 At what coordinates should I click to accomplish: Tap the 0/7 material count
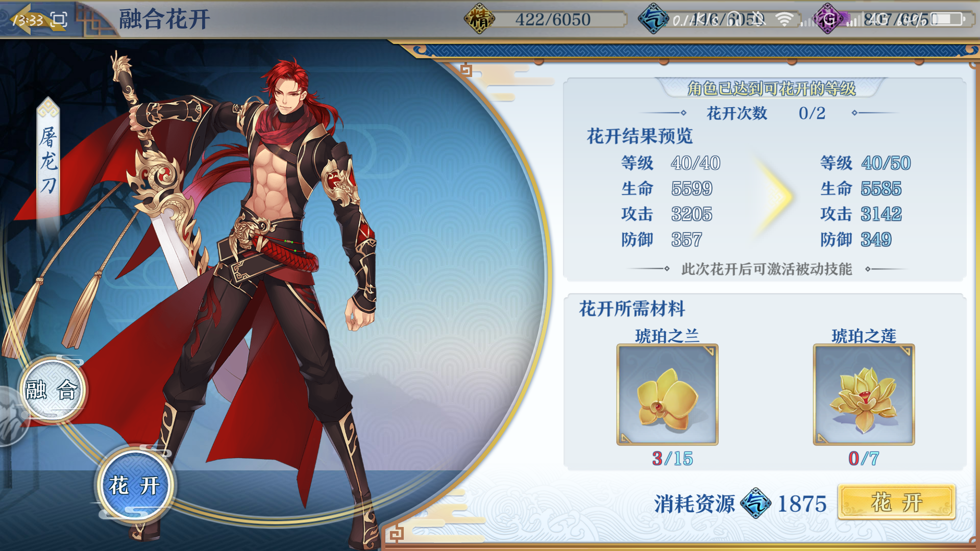pyautogui.click(x=864, y=459)
